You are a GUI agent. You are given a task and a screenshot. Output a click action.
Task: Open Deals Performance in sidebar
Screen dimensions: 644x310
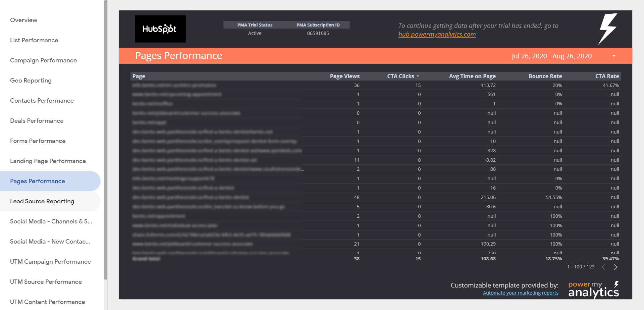[37, 121]
